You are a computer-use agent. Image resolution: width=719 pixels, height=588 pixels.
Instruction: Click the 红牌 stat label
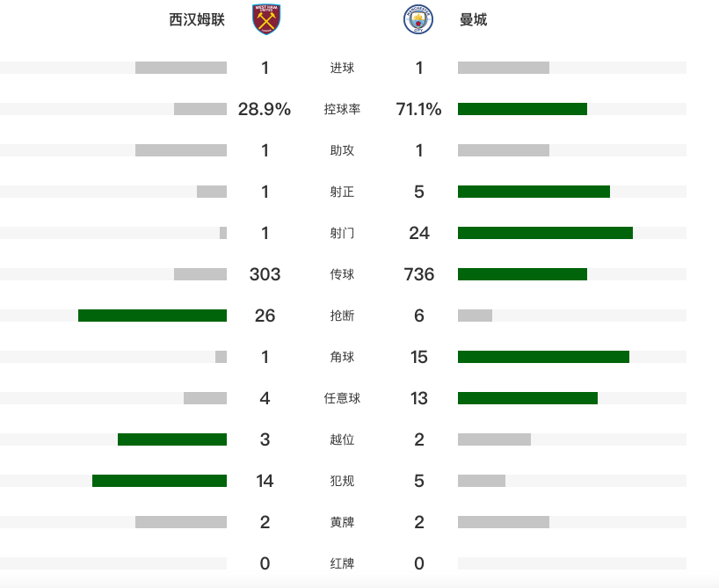tap(342, 563)
